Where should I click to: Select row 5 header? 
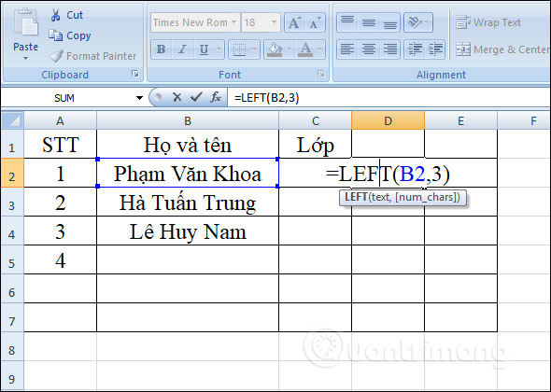(12, 259)
